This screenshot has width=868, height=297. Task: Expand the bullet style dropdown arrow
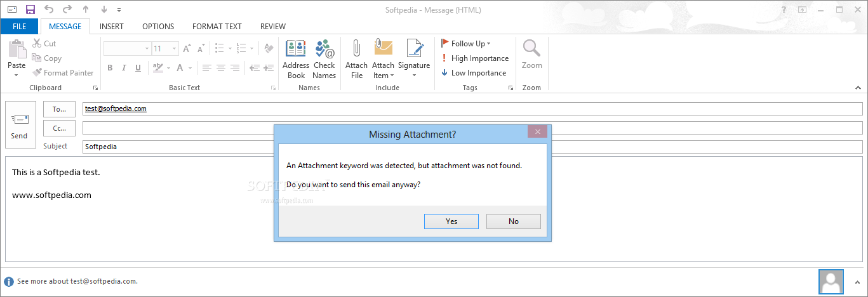click(x=230, y=48)
